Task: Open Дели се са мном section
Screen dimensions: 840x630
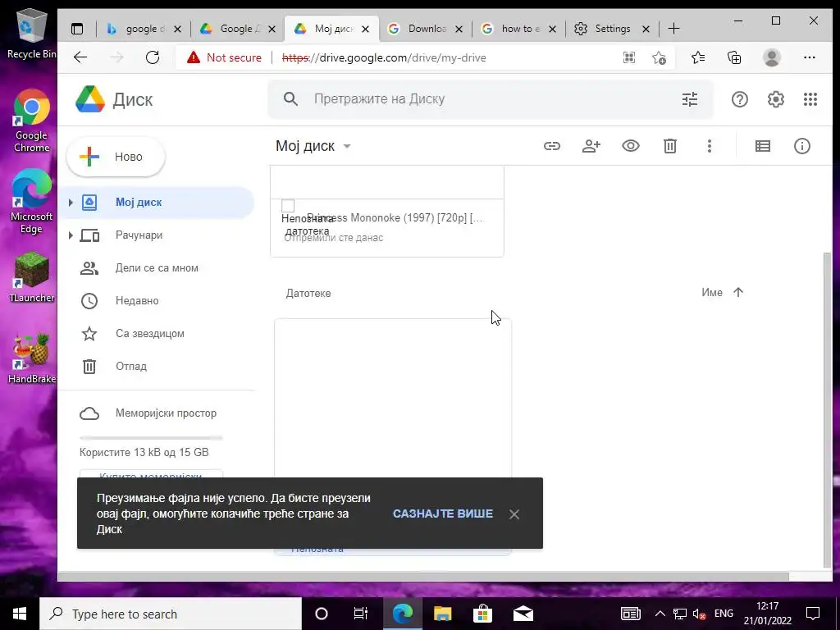Action: point(157,268)
